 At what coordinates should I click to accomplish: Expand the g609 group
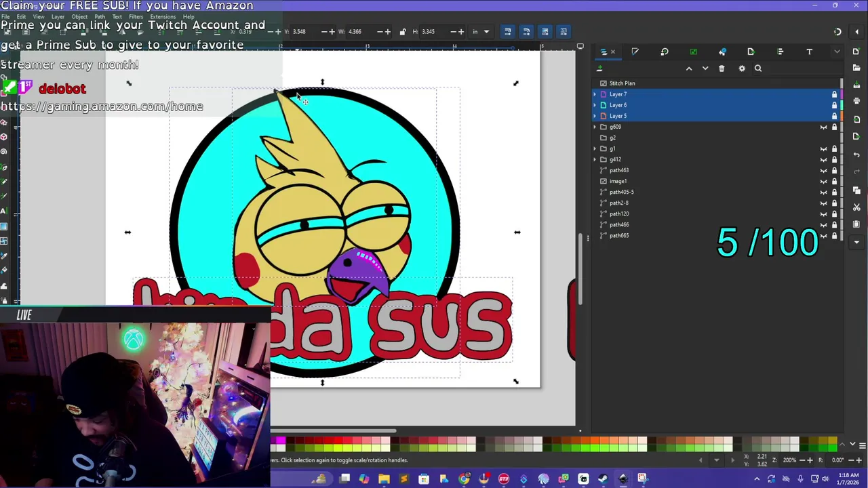click(595, 127)
